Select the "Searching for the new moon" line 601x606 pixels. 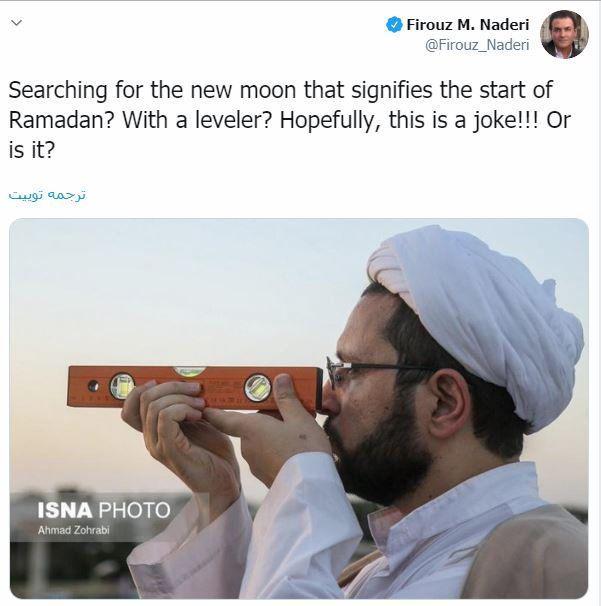tap(280, 90)
